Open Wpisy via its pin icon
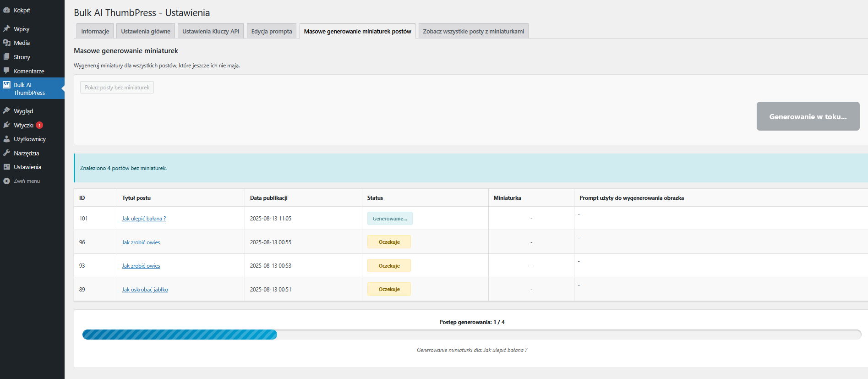The width and height of the screenshot is (868, 379). (x=6, y=29)
